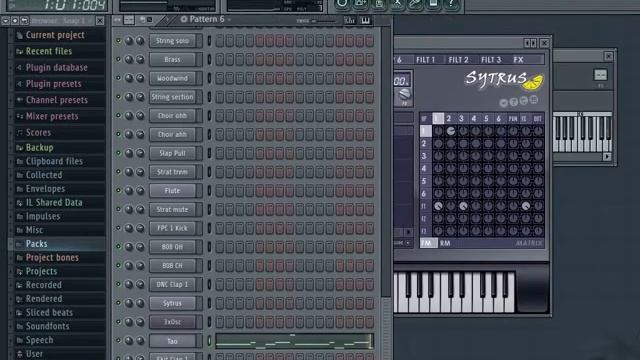Click the double-arrow icon in the channel rack header
Viewport: 640px width, 360px height.
point(118,20)
